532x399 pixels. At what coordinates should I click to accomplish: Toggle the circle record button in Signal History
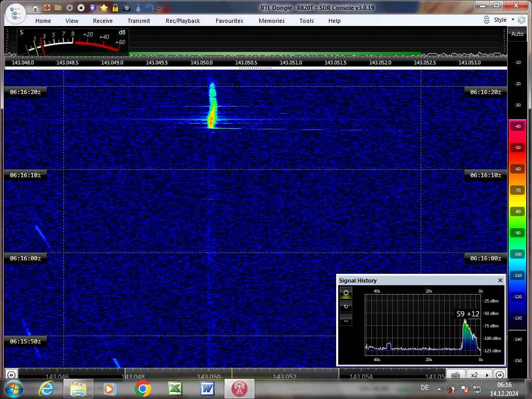(x=345, y=292)
